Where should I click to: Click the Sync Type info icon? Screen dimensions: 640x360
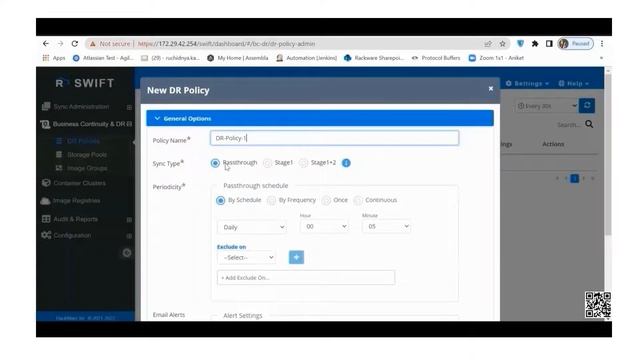[x=346, y=163]
